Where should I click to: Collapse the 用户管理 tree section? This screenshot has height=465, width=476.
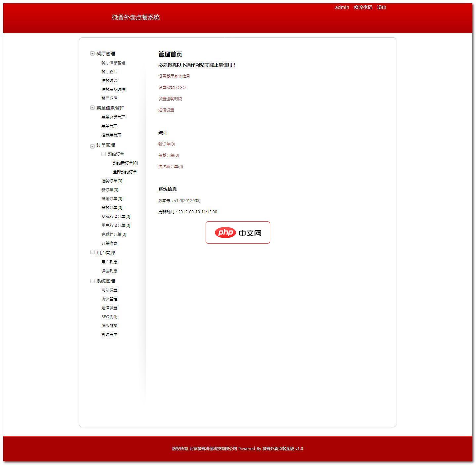click(93, 252)
